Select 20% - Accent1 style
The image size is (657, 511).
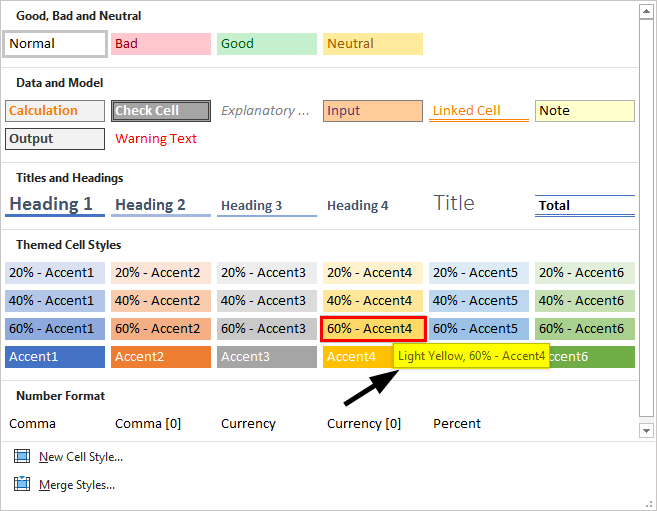(55, 273)
